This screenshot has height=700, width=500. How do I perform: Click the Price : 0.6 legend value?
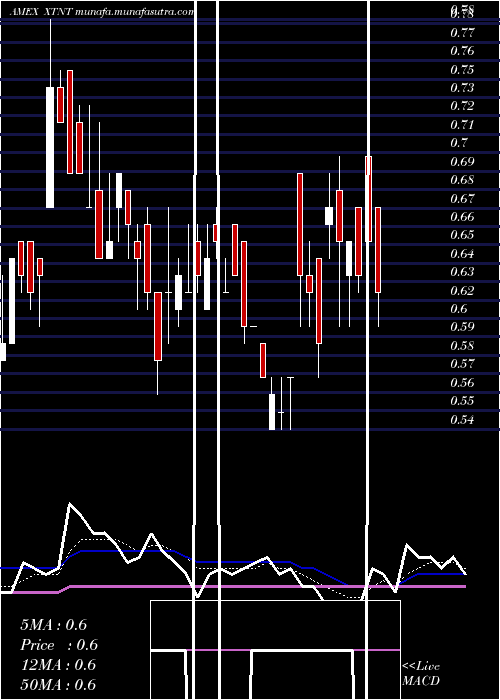[59, 645]
